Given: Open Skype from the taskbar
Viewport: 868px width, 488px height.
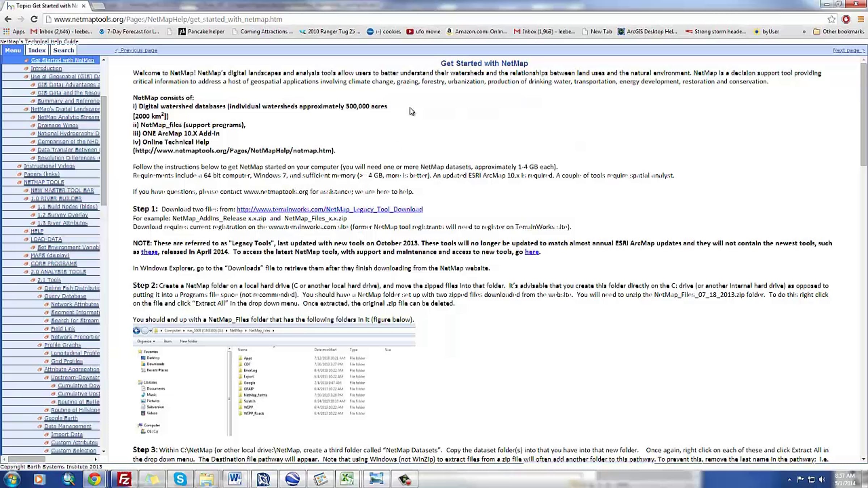Looking at the screenshot, I should coord(180,479).
